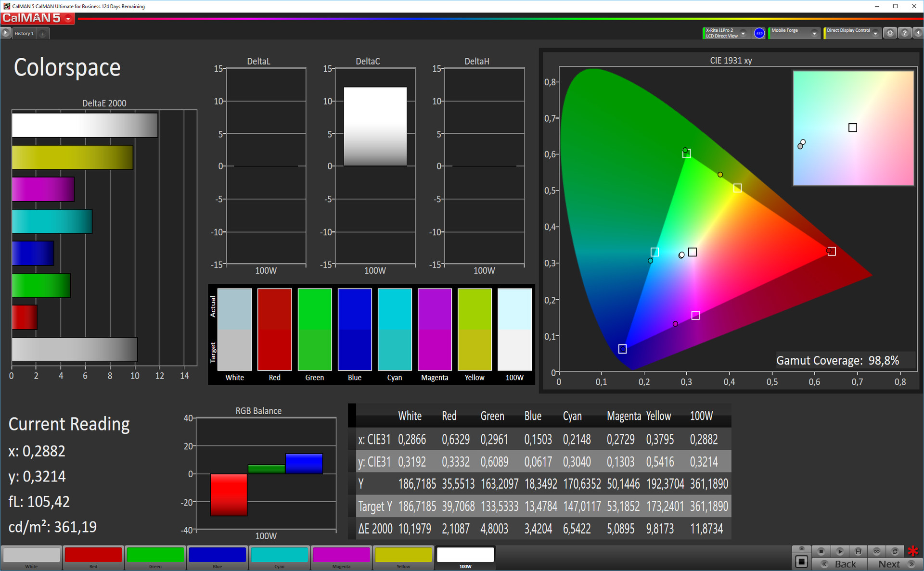Add a new history tab with plus
The image size is (924, 571).
43,34
